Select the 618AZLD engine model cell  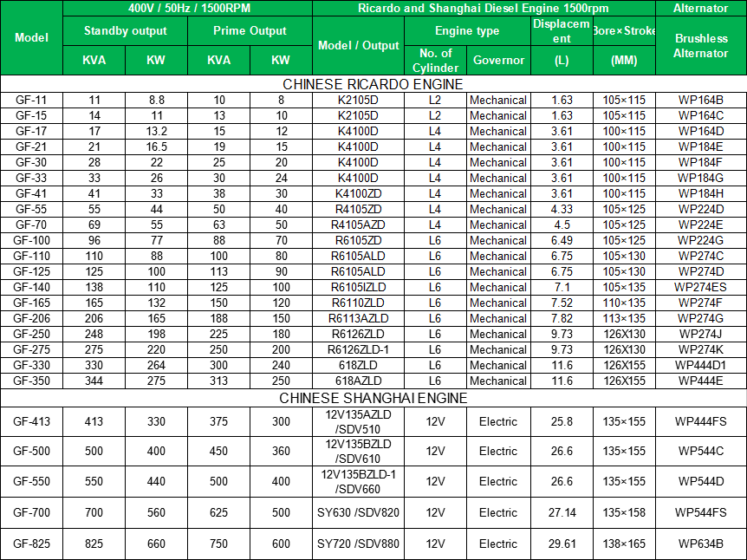click(358, 381)
